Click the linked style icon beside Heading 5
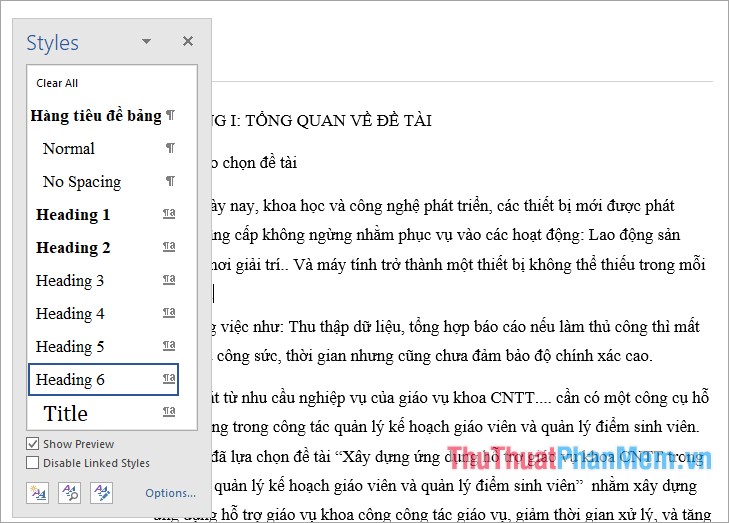The image size is (729, 523). coord(169,345)
